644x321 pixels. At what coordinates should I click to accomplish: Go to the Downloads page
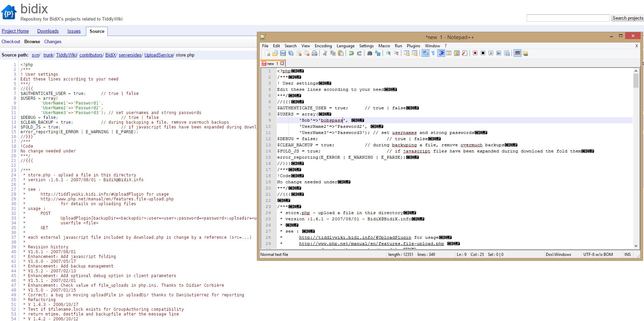click(48, 31)
